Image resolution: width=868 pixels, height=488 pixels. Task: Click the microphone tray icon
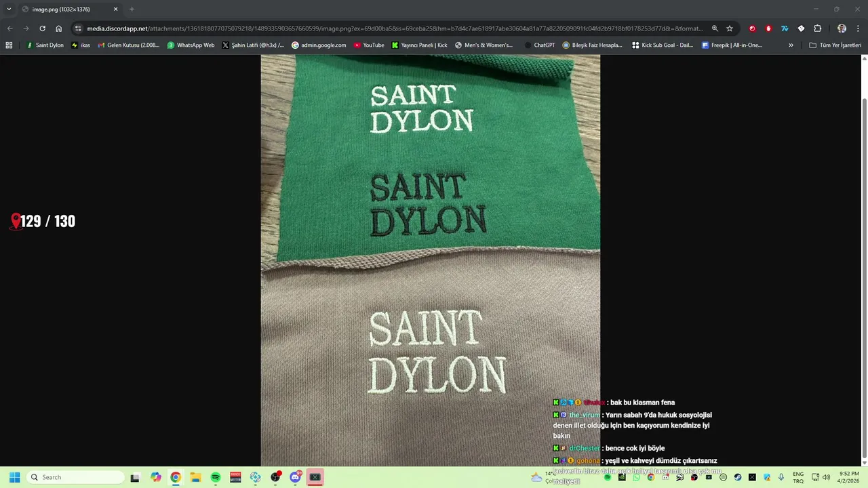(x=781, y=477)
